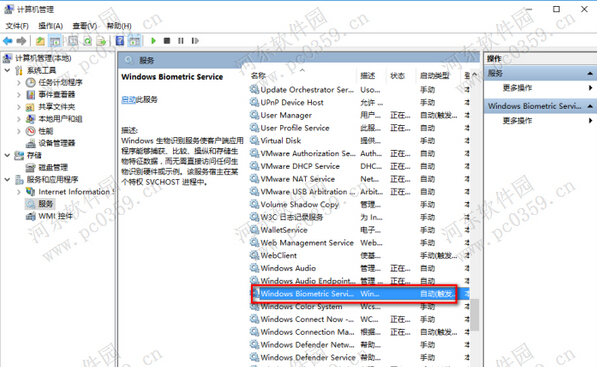Select the Windows Color System row
This screenshot has width=597, height=367.
(359, 306)
